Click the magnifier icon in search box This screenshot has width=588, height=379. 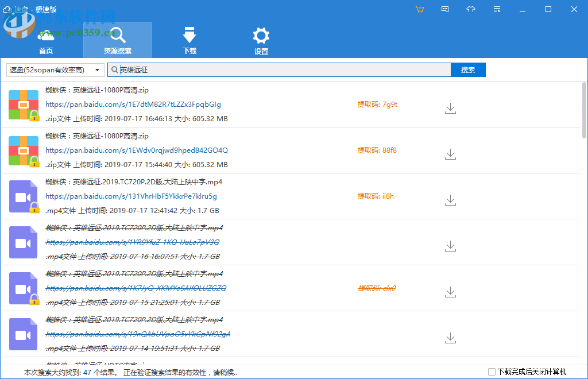pyautogui.click(x=114, y=70)
